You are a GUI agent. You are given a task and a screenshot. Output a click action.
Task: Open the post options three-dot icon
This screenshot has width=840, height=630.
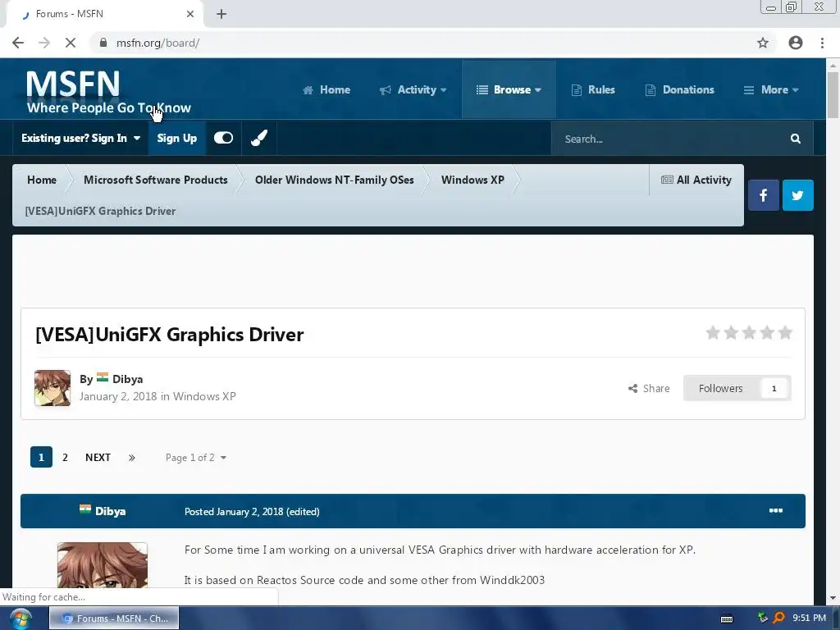point(776,510)
